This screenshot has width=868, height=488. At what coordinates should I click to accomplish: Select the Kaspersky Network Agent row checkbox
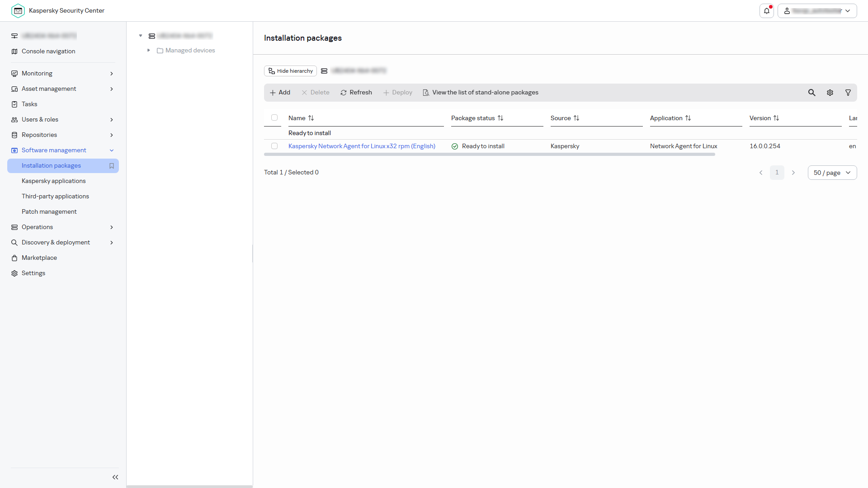click(274, 146)
